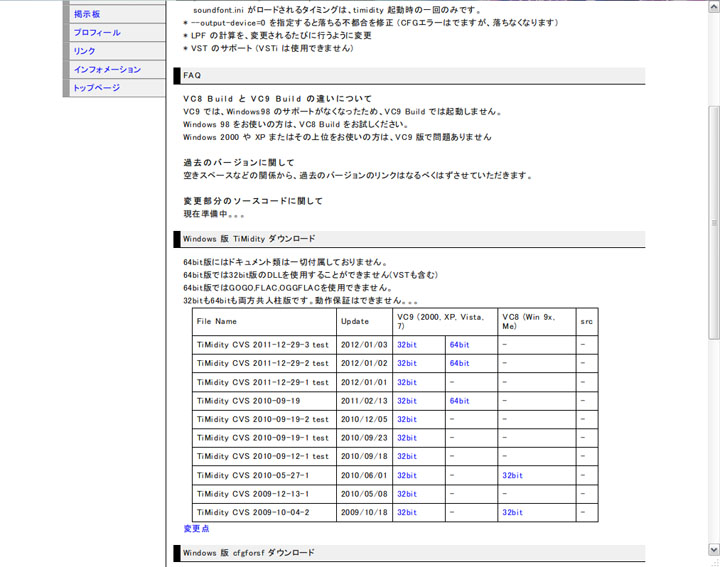Screen dimensions: 720x567
Task: Click the 2009/10/18 update date
Action: coord(364,512)
